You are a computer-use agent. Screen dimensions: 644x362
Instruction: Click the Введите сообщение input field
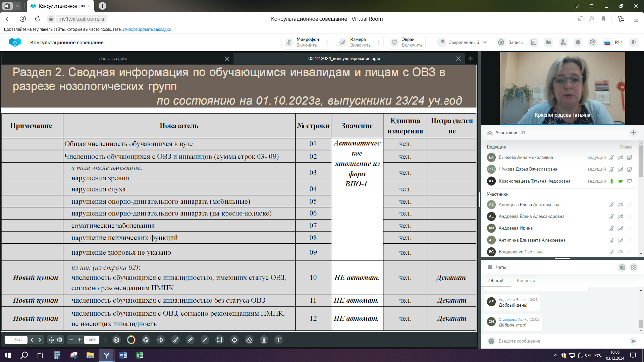point(557,341)
